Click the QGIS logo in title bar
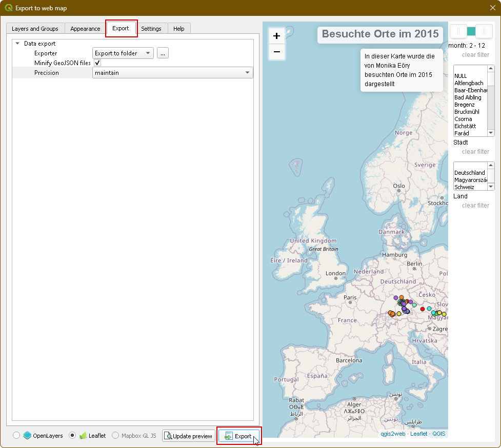Image resolution: width=501 pixels, height=448 pixels. coord(8,8)
